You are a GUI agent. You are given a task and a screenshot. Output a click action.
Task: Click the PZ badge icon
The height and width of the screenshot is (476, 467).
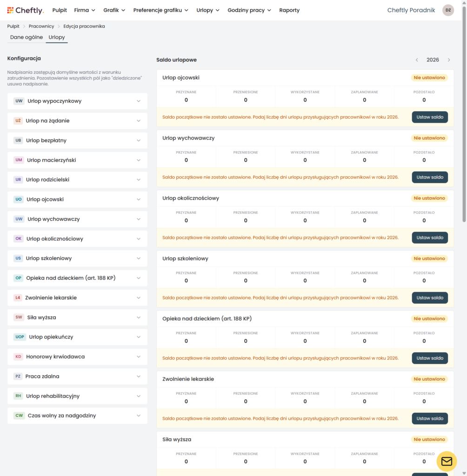coord(18,377)
